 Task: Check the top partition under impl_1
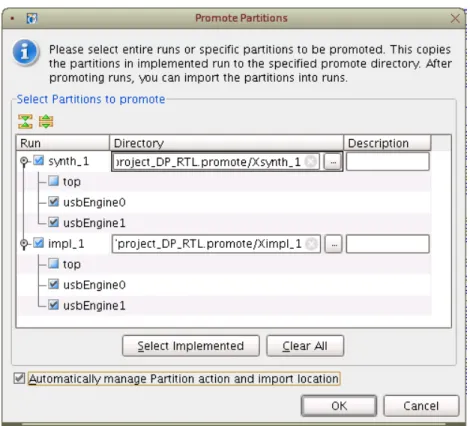coord(53,264)
